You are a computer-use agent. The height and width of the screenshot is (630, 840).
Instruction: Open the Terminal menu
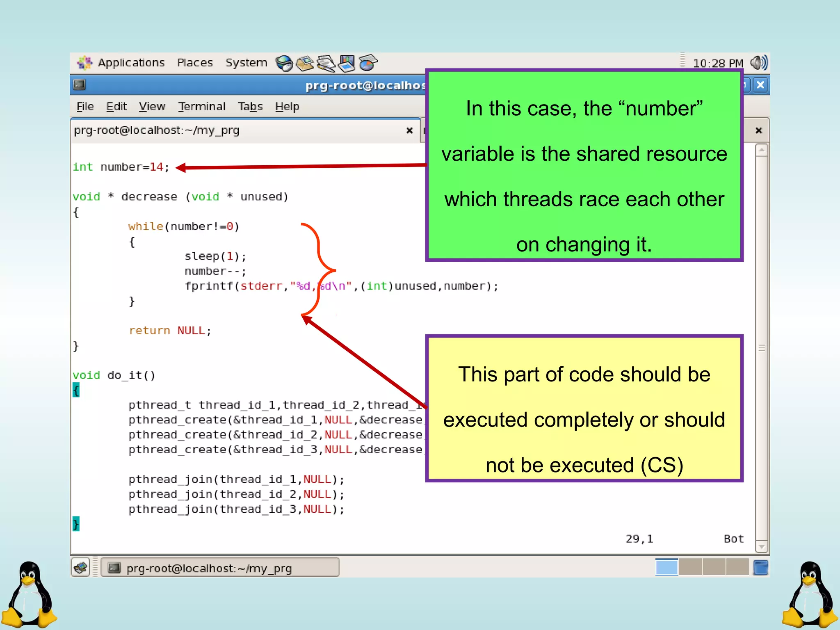pos(201,107)
